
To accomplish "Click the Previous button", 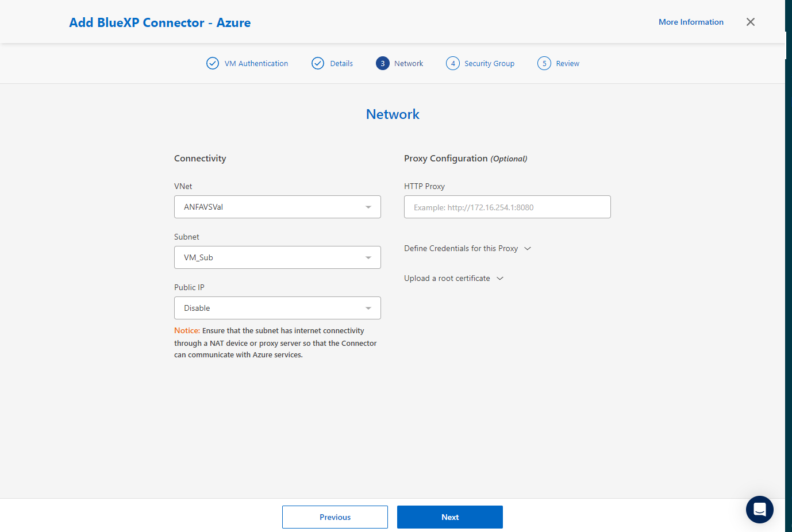I will pyautogui.click(x=335, y=517).
